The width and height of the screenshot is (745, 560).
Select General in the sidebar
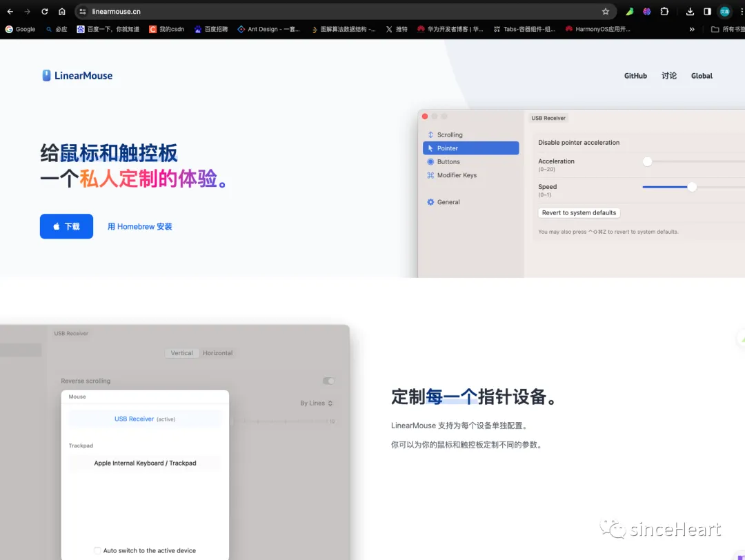click(471, 202)
